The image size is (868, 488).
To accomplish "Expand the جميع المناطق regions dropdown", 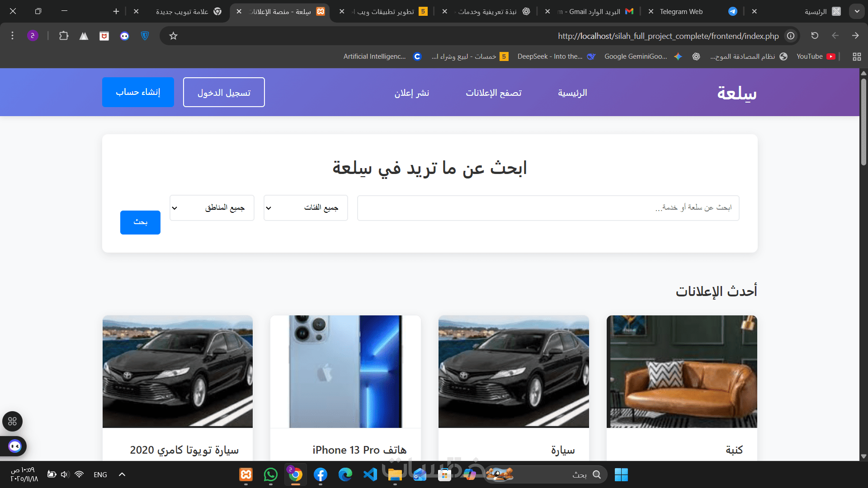I will point(212,208).
